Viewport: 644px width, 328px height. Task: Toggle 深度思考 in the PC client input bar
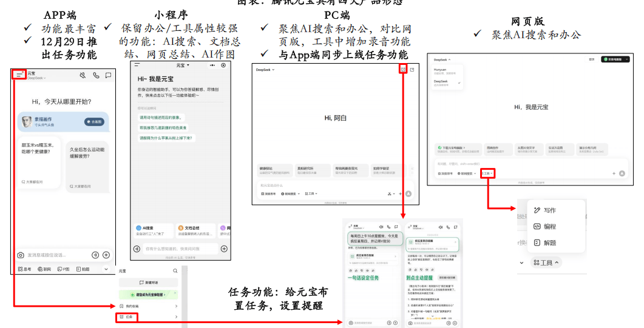click(269, 194)
